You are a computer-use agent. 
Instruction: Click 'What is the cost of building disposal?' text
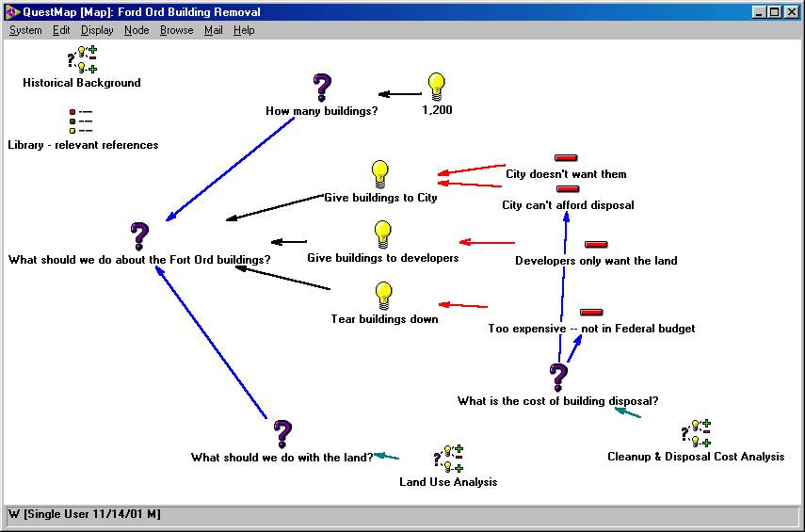(558, 400)
